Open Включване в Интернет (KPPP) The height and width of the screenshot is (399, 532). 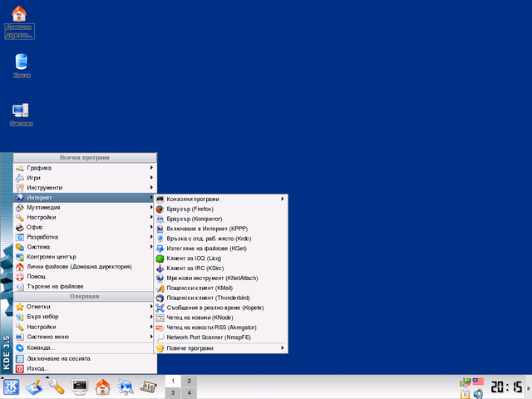pos(221,229)
